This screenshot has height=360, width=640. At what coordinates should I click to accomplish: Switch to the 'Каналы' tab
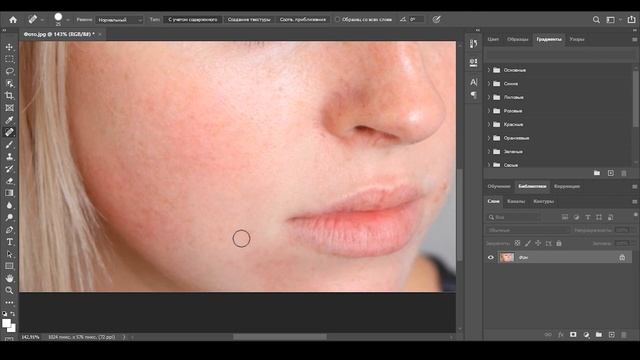click(516, 201)
